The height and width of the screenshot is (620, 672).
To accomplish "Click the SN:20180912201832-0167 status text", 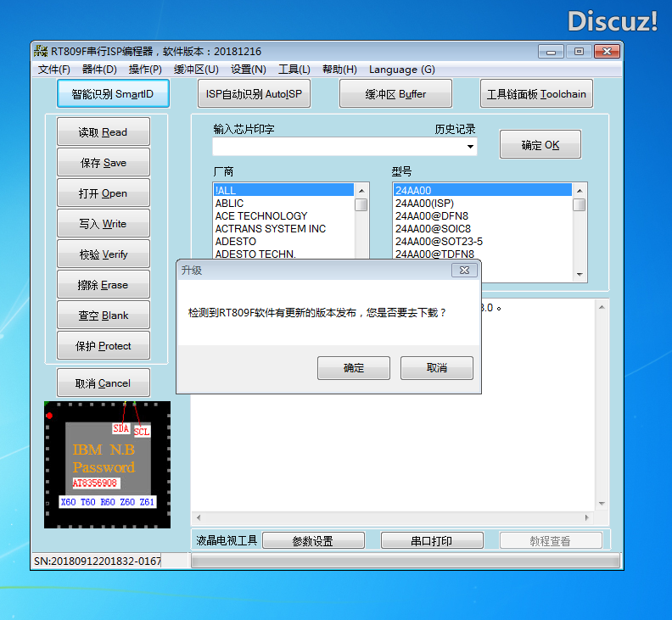I will coord(98,561).
